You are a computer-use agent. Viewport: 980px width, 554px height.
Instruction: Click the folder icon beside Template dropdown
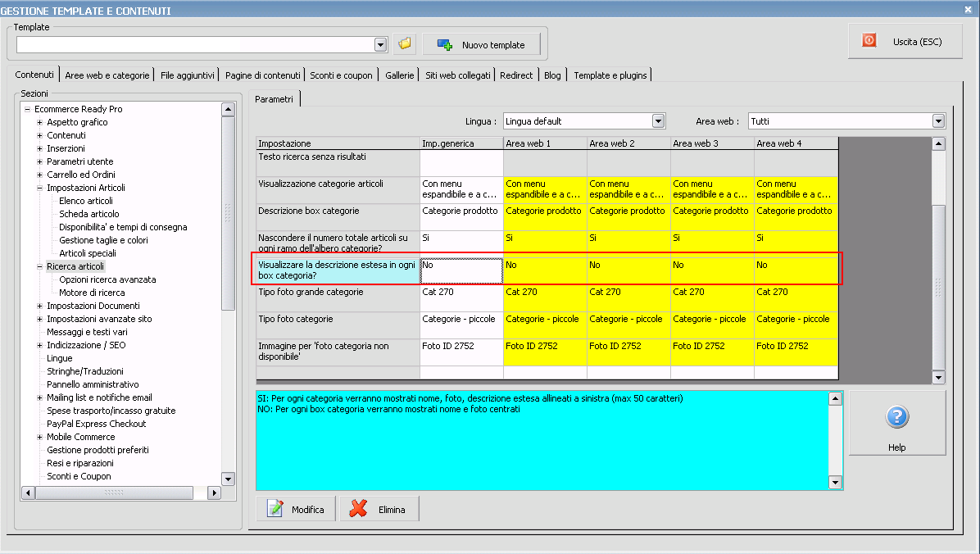pos(405,44)
